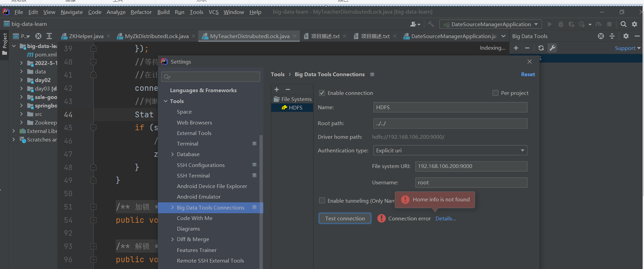644x269 pixels.
Task: Click the wrench icon in Big Data Tools panel
Action: [x=552, y=48]
